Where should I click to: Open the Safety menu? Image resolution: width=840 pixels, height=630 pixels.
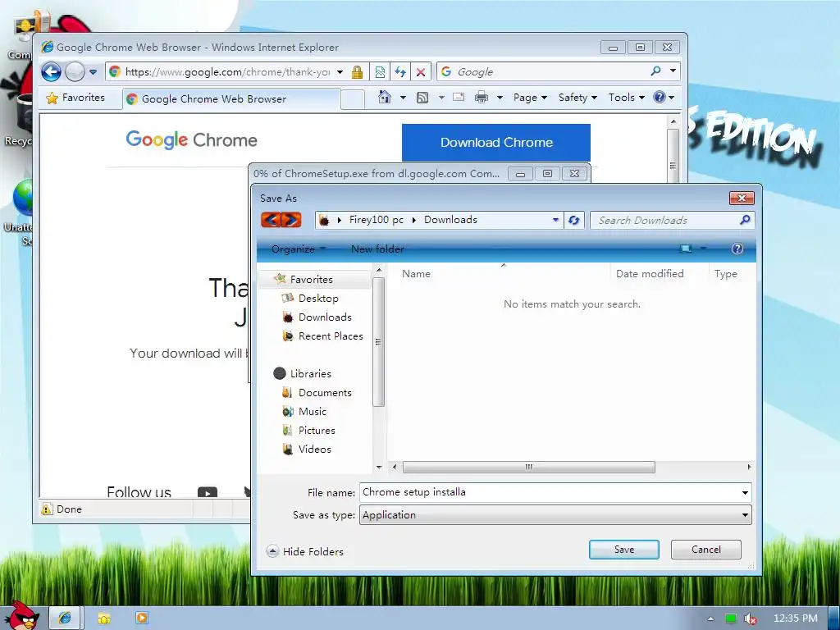point(577,98)
